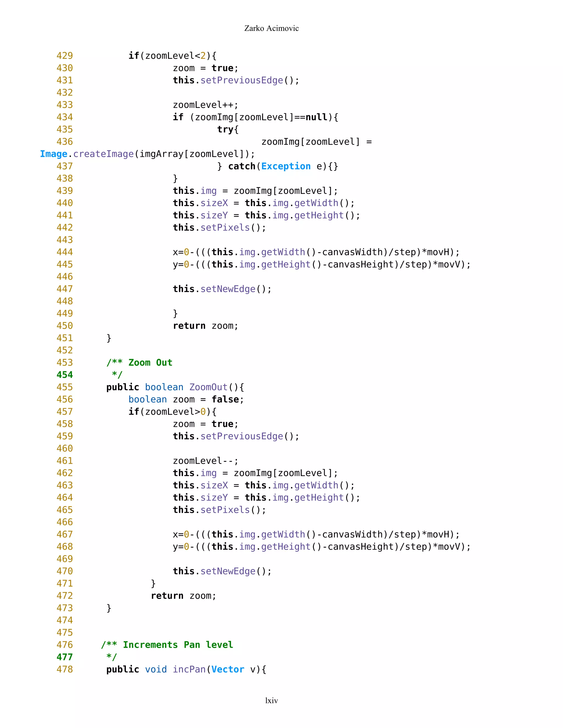Viewport: 563px width, 728px height.
Task: Click the Exception keyword in catch clause
Action: (286, 166)
